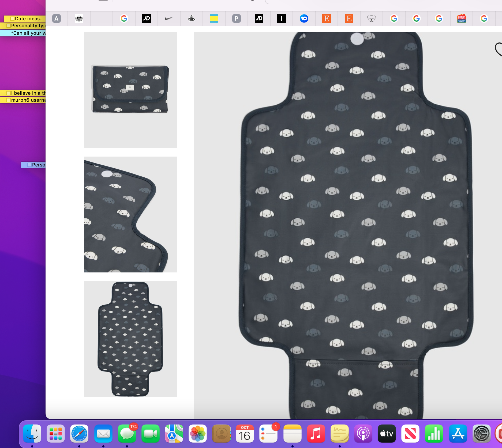The height and width of the screenshot is (448, 502).
Task: Open the News app in the Dock
Action: [x=410, y=434]
